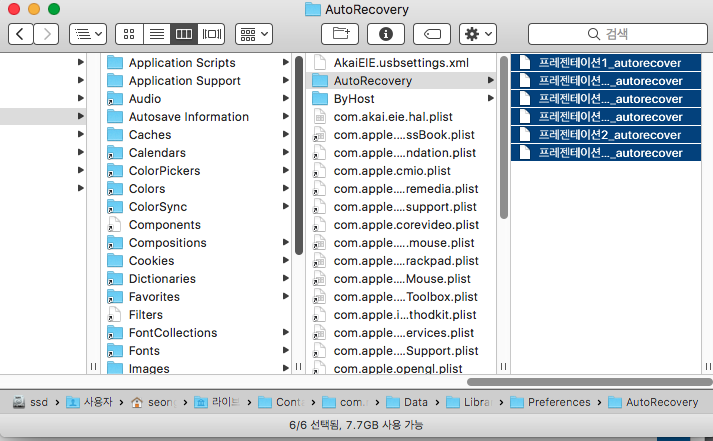Select AkaiEIE.usbsettings.xml file
This screenshot has width=713, height=441.
click(x=402, y=63)
